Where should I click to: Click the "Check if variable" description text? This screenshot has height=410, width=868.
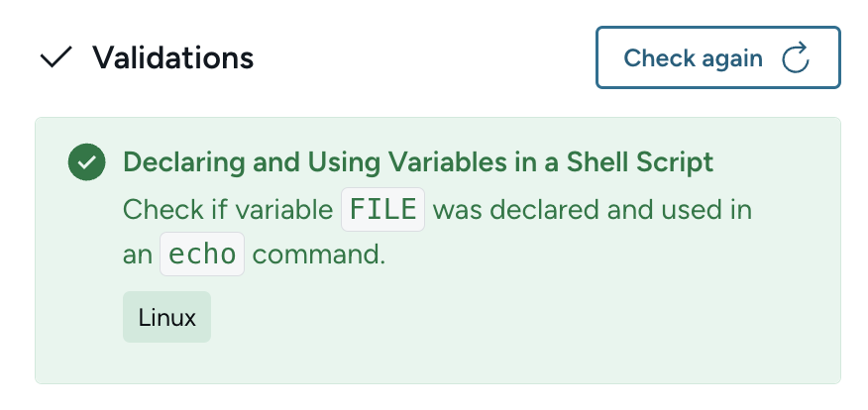(x=227, y=210)
